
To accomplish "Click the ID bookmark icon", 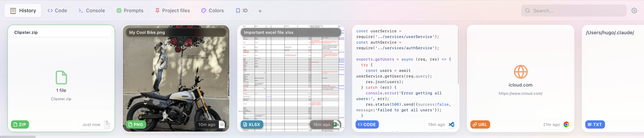I will (x=238, y=11).
